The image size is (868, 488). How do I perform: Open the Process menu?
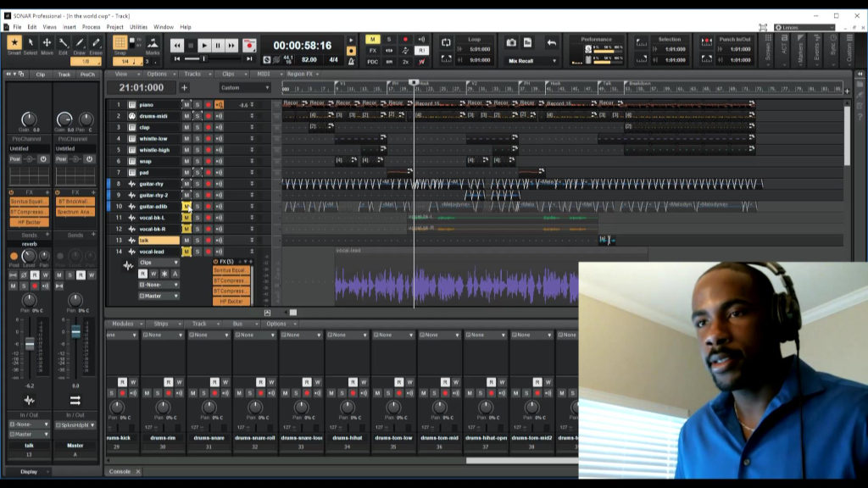click(91, 27)
